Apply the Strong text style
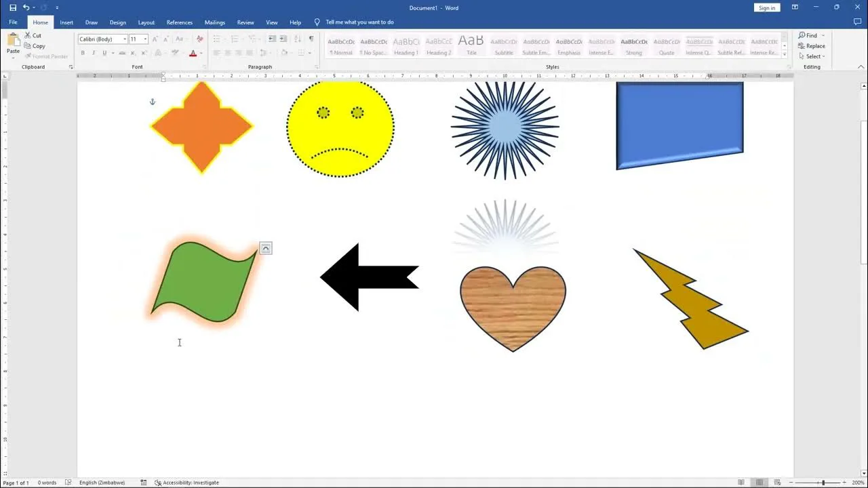 click(x=633, y=45)
